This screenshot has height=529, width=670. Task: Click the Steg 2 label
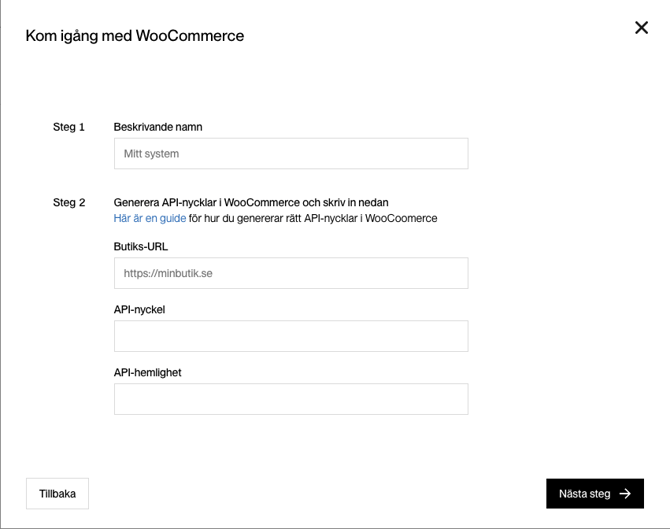tap(69, 202)
